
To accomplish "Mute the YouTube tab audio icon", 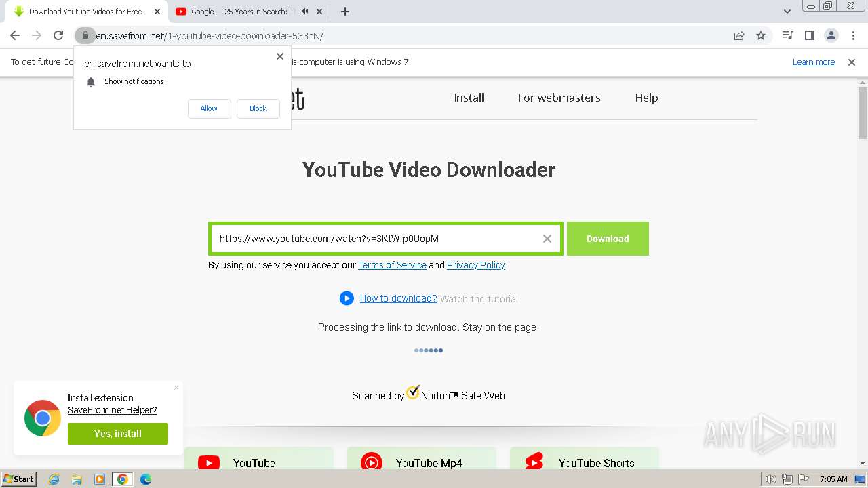I will pos(305,12).
